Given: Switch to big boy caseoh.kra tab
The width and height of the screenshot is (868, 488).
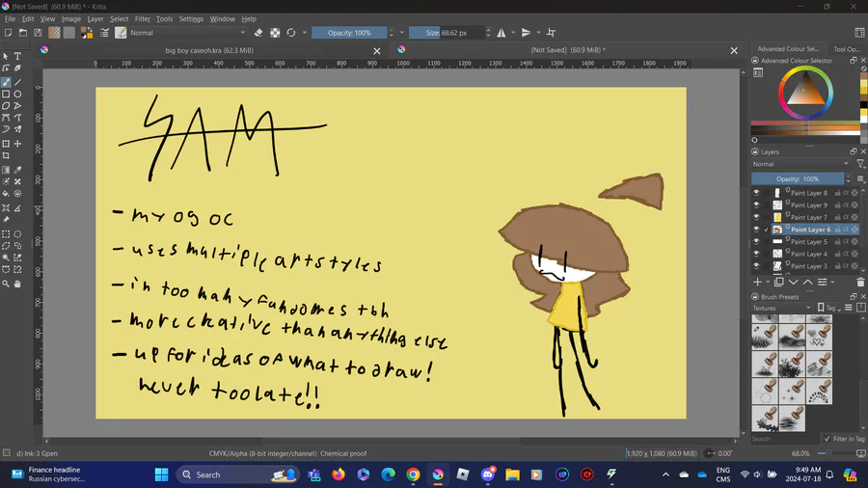Looking at the screenshot, I should [x=208, y=50].
